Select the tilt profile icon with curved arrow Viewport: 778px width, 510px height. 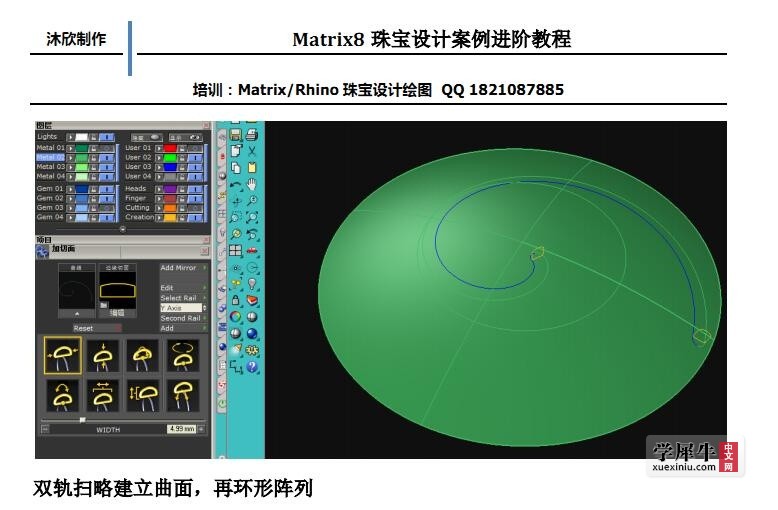63,395
